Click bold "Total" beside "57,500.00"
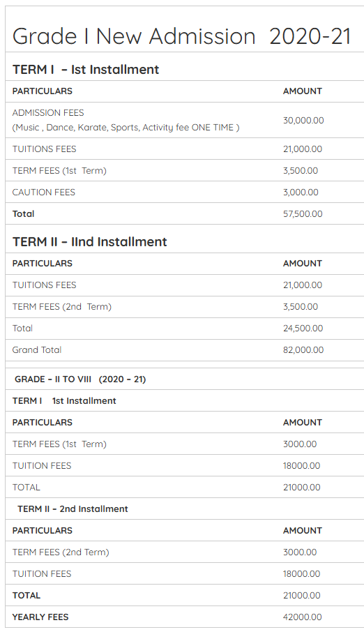Screen dimensions: 364x632 pos(24,214)
